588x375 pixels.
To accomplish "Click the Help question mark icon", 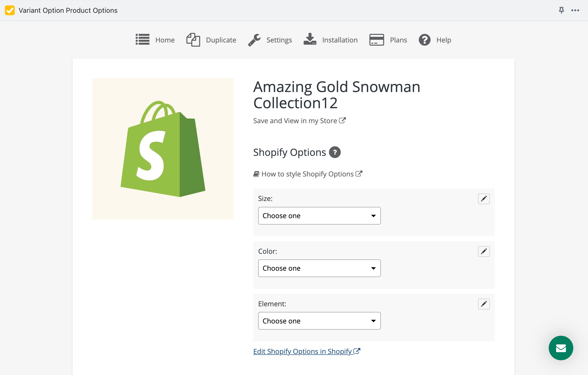I will pos(424,40).
